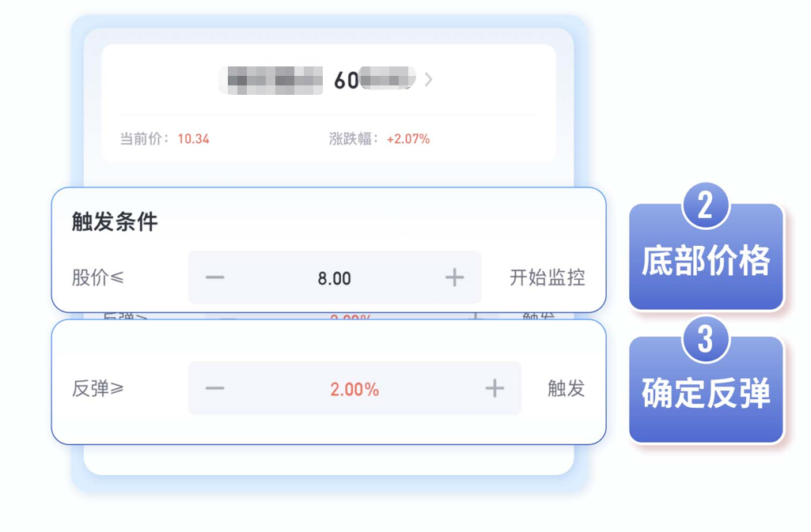This screenshot has height=532, width=811.
Task: Decrease the 股价 trigger price with minus
Action: click(x=214, y=278)
